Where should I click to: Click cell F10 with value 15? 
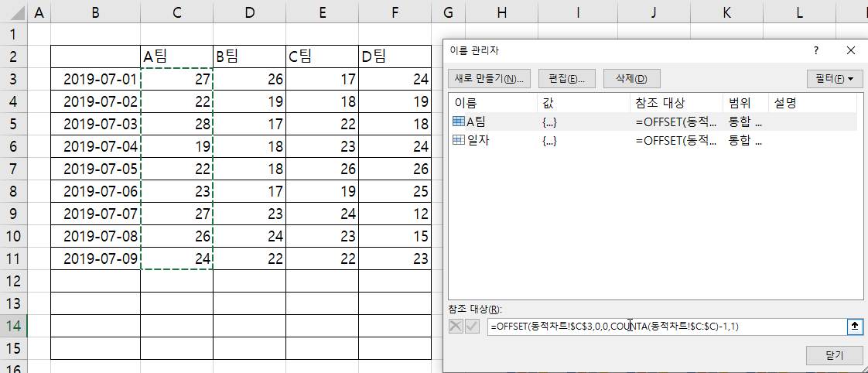395,236
